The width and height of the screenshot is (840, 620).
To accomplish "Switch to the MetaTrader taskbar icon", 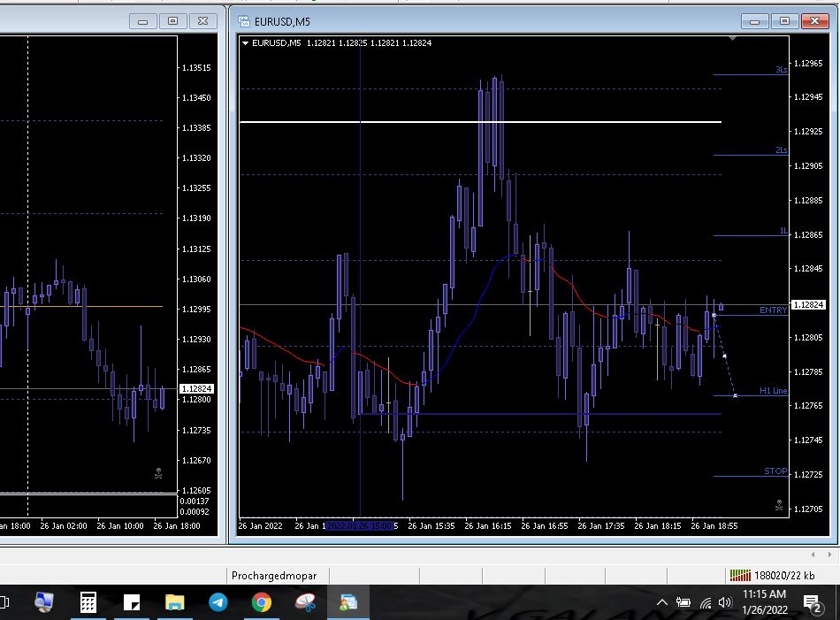I will (x=348, y=603).
